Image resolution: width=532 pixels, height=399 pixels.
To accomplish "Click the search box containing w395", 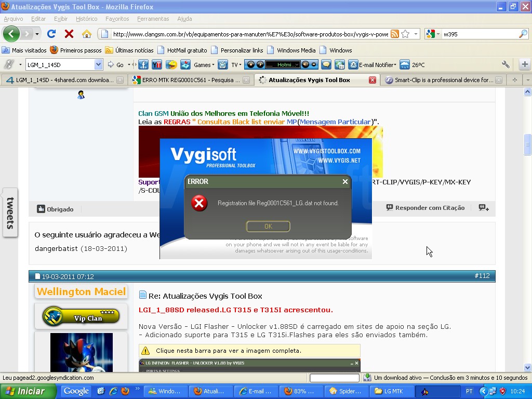I will point(480,34).
